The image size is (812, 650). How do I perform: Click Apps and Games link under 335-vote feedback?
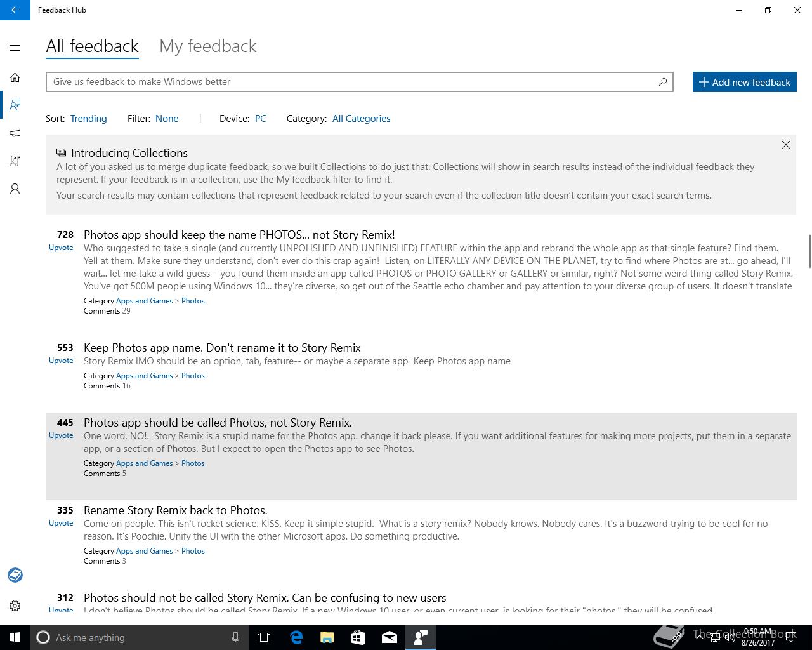click(x=144, y=551)
